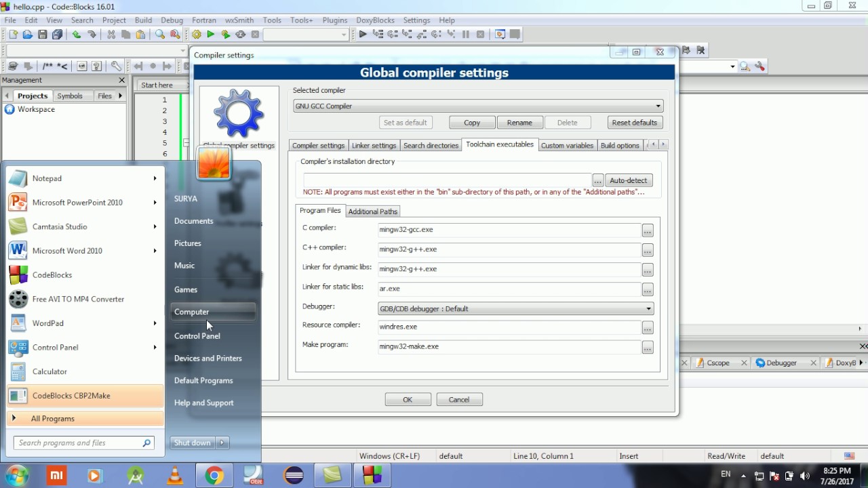Image resolution: width=868 pixels, height=488 pixels.
Task: Click the C compiler path field
Action: 509,230
